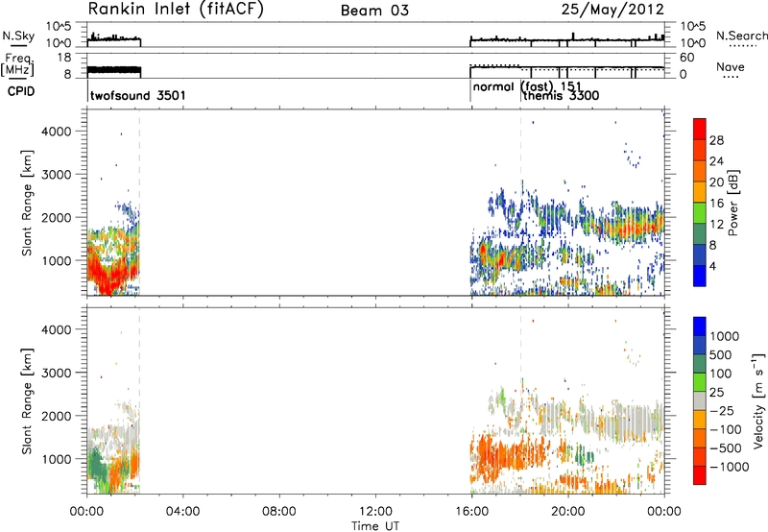Click the '1000' tick on velocity scale
Image resolution: width=768 pixels, height=532 pixels.
click(x=725, y=336)
